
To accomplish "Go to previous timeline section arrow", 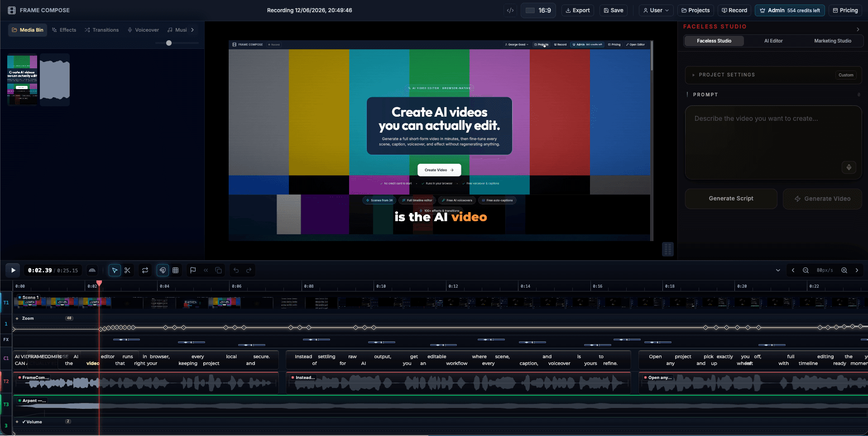I will [793, 270].
